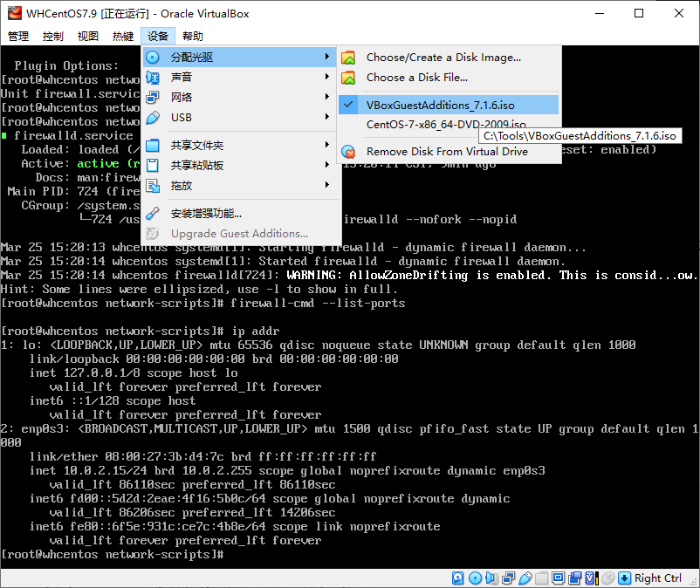Screen dimensions: 700x588
Task: Close the open 设备 menu
Action: click(x=158, y=36)
